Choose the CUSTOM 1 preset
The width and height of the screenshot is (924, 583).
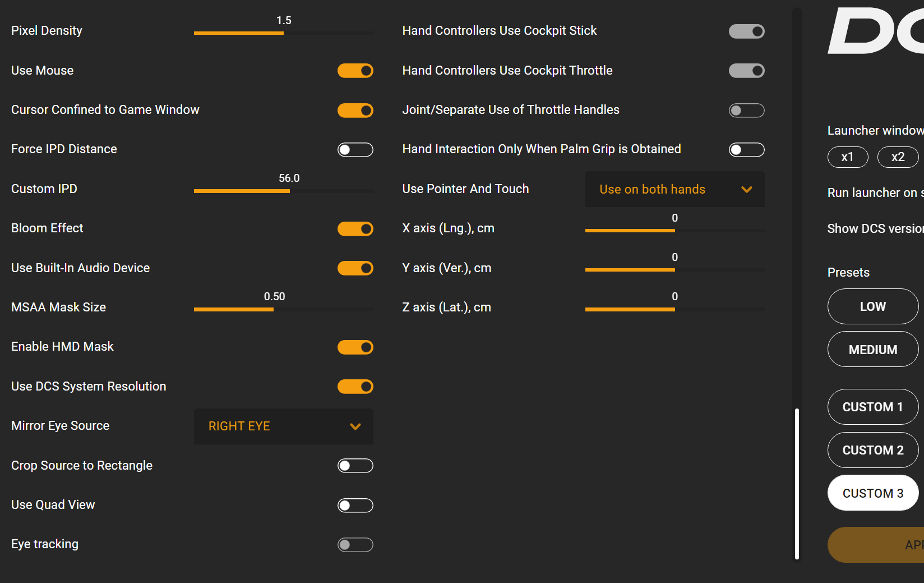872,407
